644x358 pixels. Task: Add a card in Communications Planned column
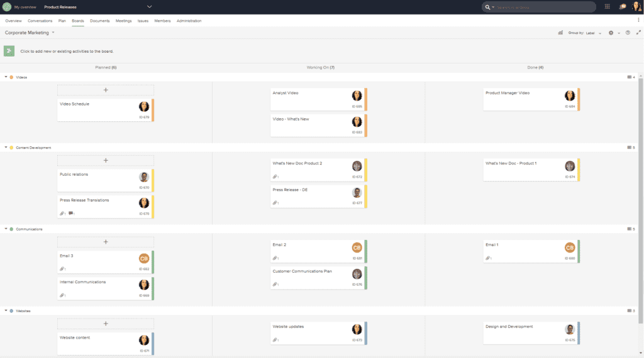pyautogui.click(x=106, y=242)
